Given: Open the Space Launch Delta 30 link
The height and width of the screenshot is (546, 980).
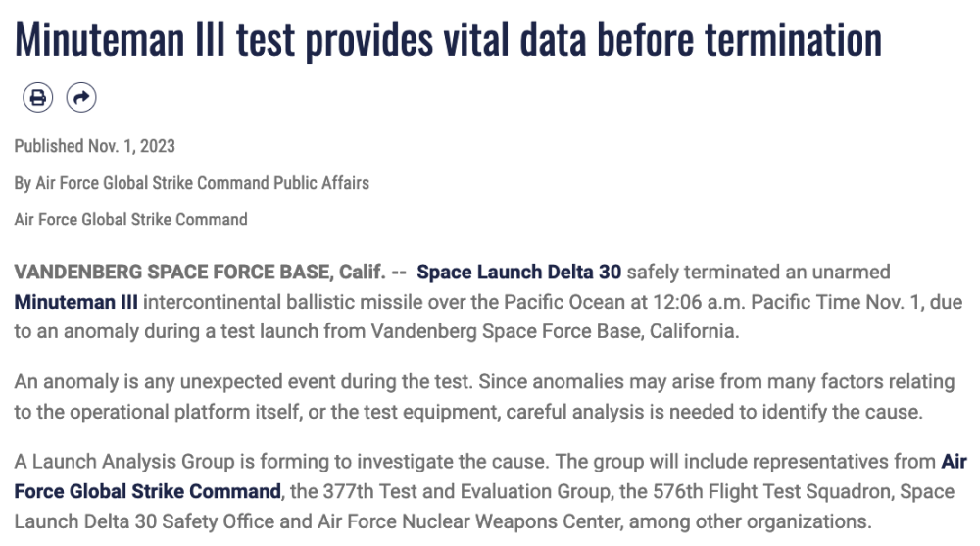Looking at the screenshot, I should 518,273.
